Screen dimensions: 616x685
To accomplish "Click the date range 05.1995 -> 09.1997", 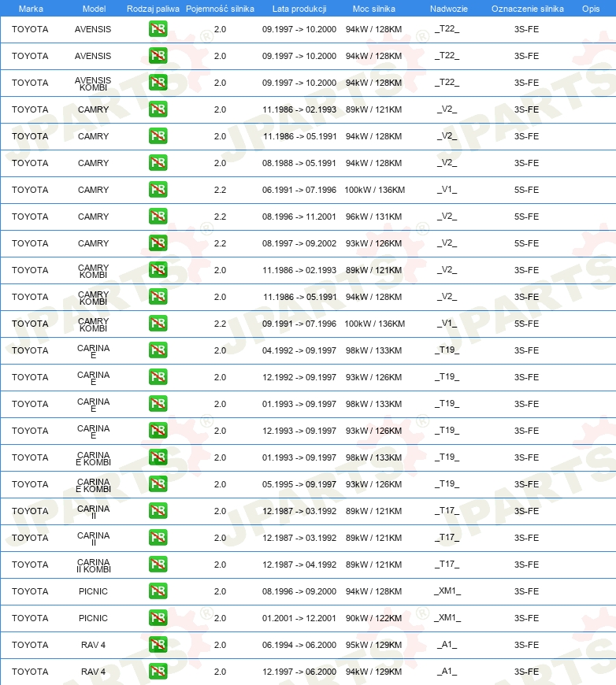I will pyautogui.click(x=299, y=484).
